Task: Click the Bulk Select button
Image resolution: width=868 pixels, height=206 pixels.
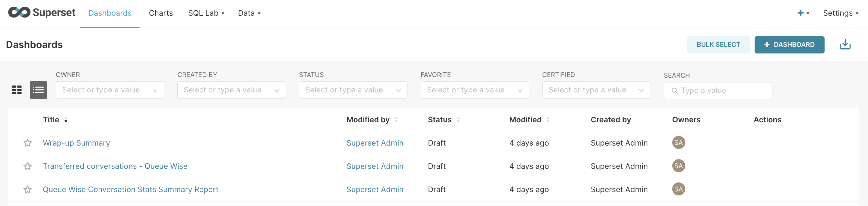Action: (x=718, y=45)
